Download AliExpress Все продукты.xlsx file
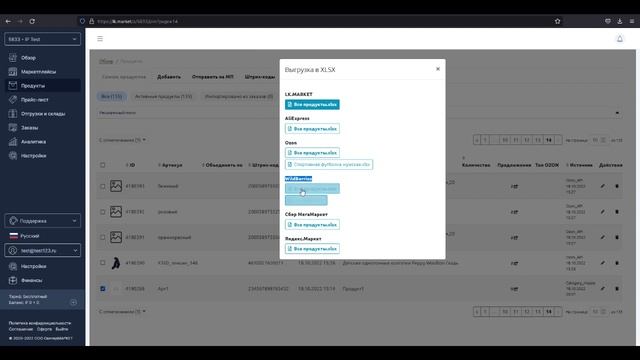Image resolution: width=640 pixels, height=360 pixels. tap(312, 129)
